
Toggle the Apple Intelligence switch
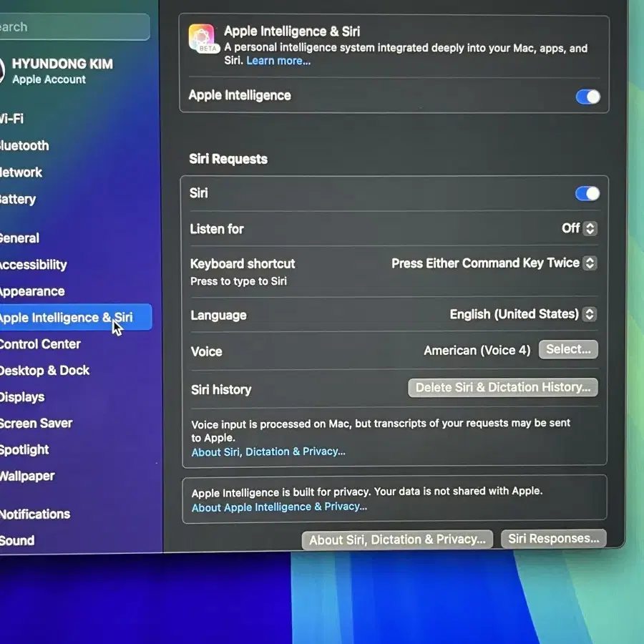[587, 97]
